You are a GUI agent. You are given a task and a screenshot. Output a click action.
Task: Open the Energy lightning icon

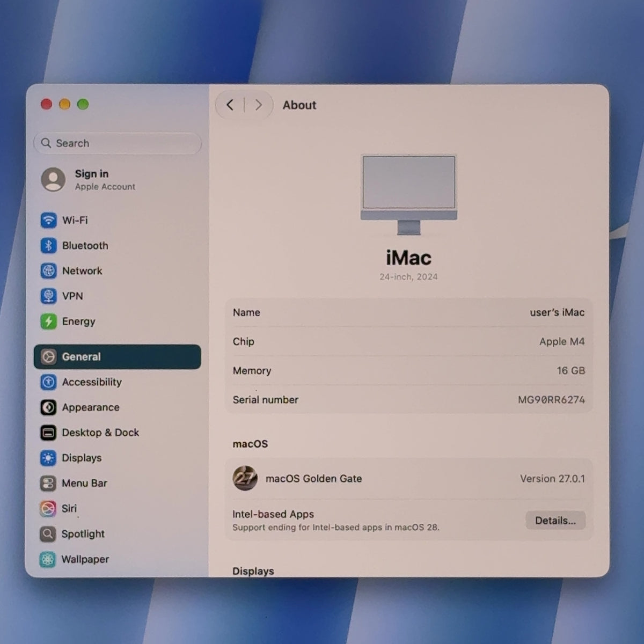(48, 321)
